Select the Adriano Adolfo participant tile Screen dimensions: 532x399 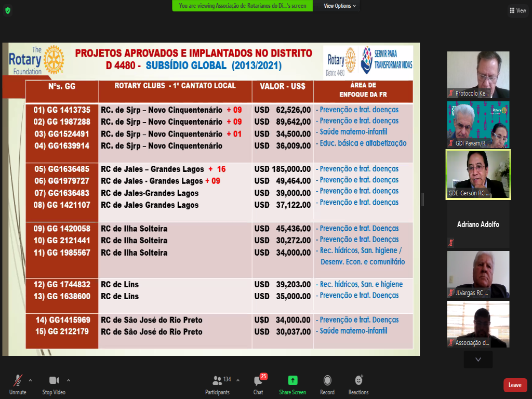478,224
